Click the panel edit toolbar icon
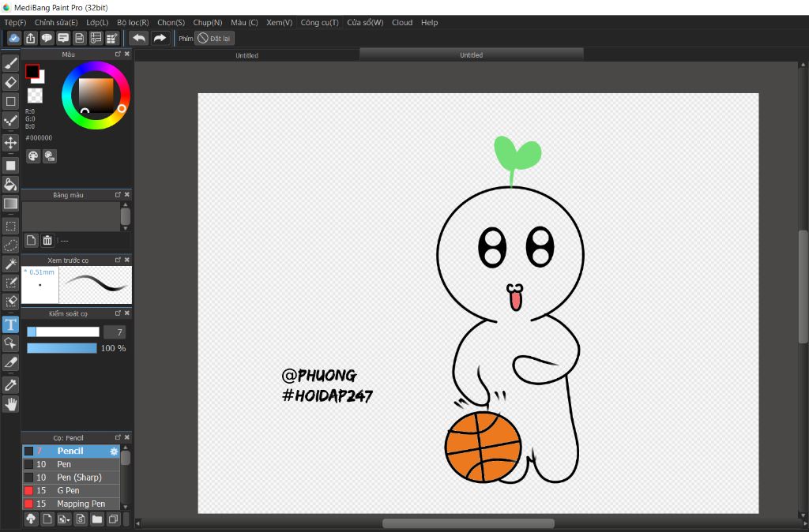This screenshot has height=532, width=809. [x=112, y=38]
